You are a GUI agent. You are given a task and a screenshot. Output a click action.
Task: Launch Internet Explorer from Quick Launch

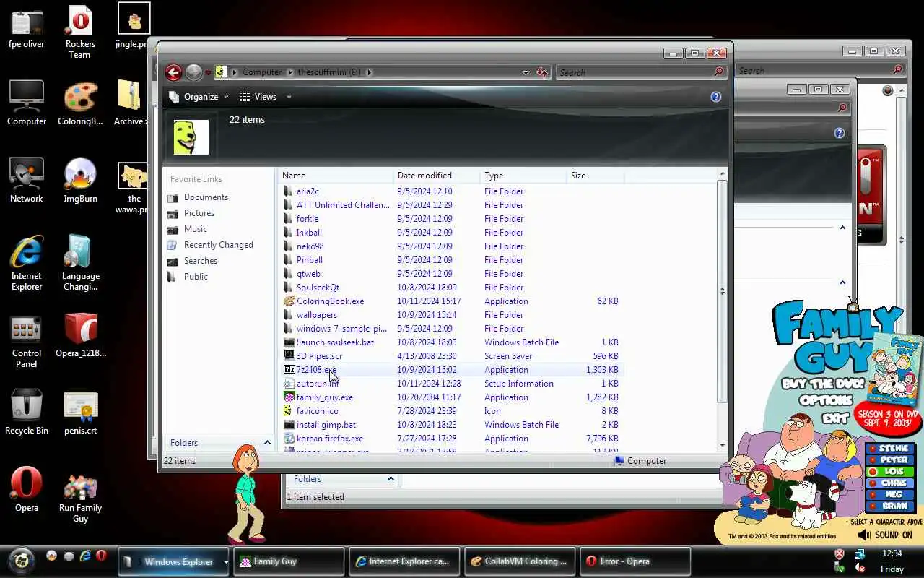pos(85,556)
